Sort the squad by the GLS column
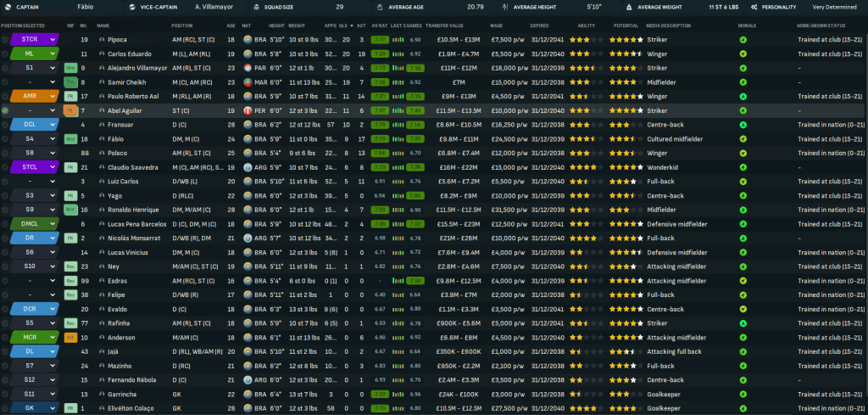 click(x=342, y=25)
